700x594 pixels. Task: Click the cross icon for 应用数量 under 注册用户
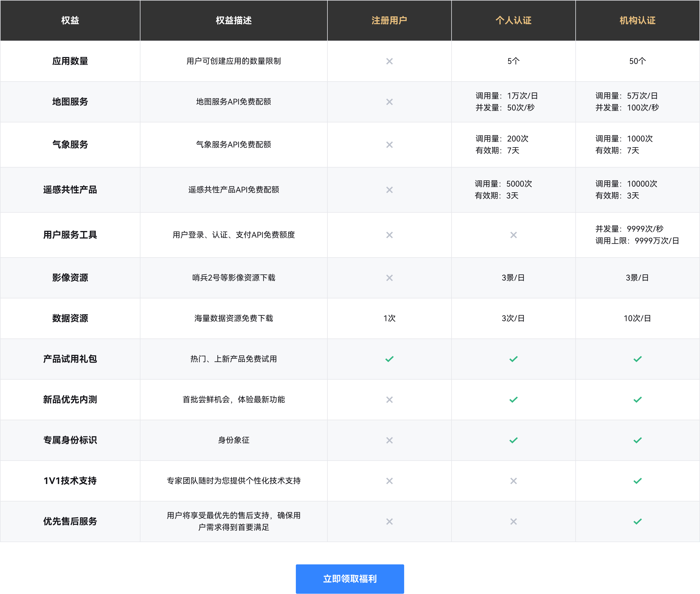click(x=389, y=61)
